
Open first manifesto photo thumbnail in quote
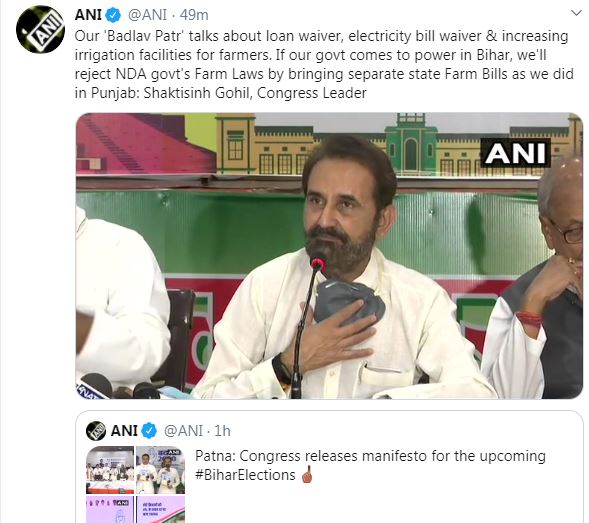[110, 470]
